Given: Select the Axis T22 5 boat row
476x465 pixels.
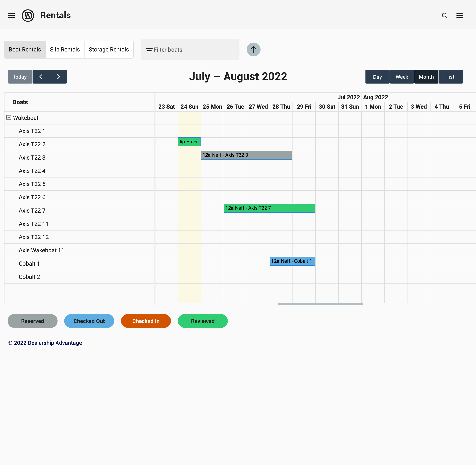Looking at the screenshot, I should [79, 184].
